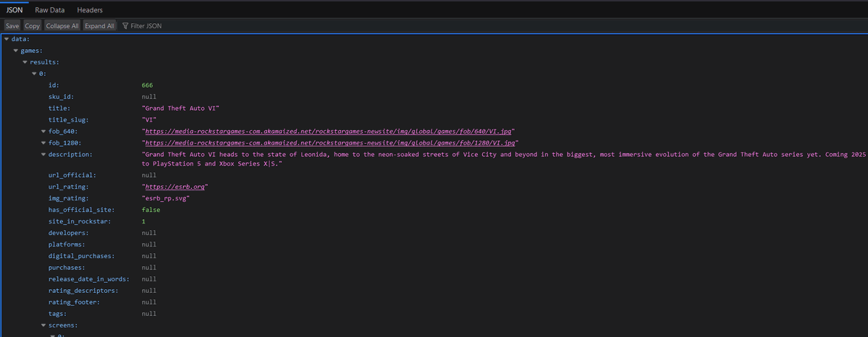Screen dimensions: 868x337
Task: Switch to the Raw Data tab
Action: click(51, 10)
